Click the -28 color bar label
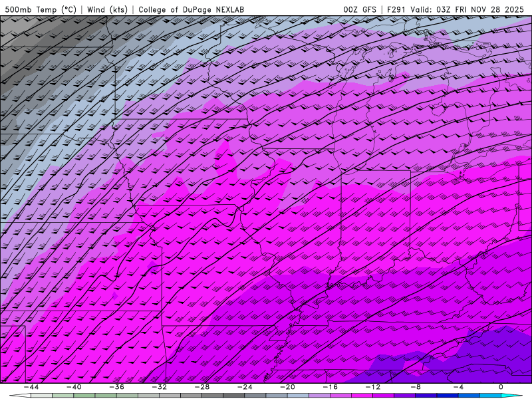 (x=202, y=387)
